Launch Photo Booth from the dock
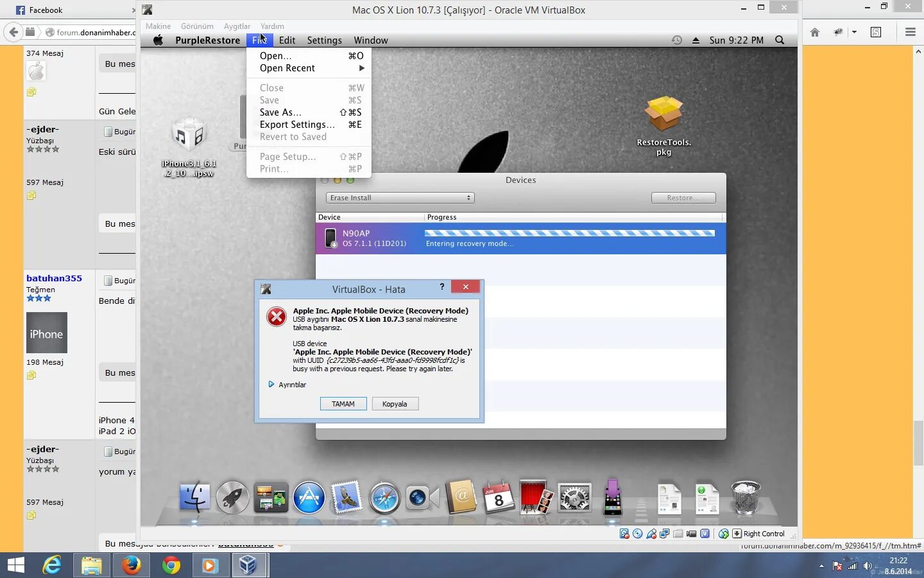The width and height of the screenshot is (924, 578). pos(536,497)
